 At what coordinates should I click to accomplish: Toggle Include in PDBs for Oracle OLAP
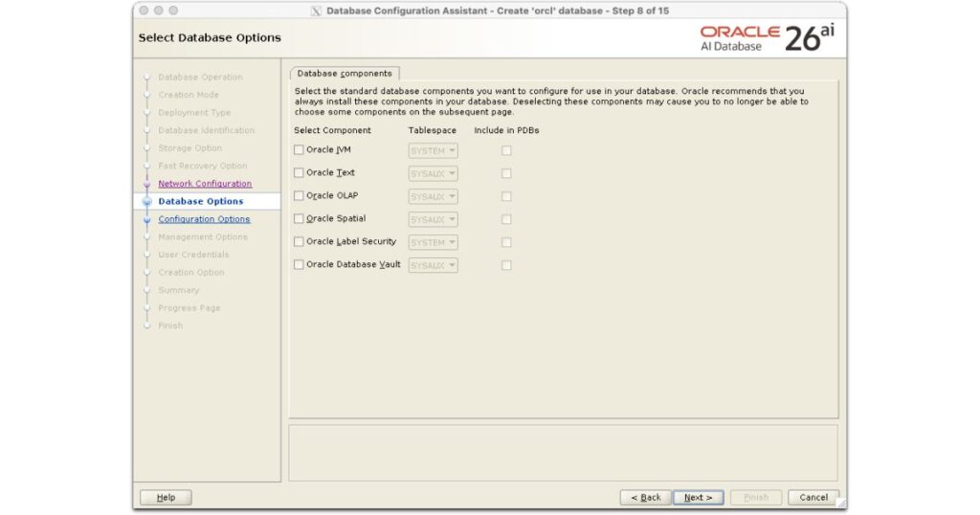point(506,196)
